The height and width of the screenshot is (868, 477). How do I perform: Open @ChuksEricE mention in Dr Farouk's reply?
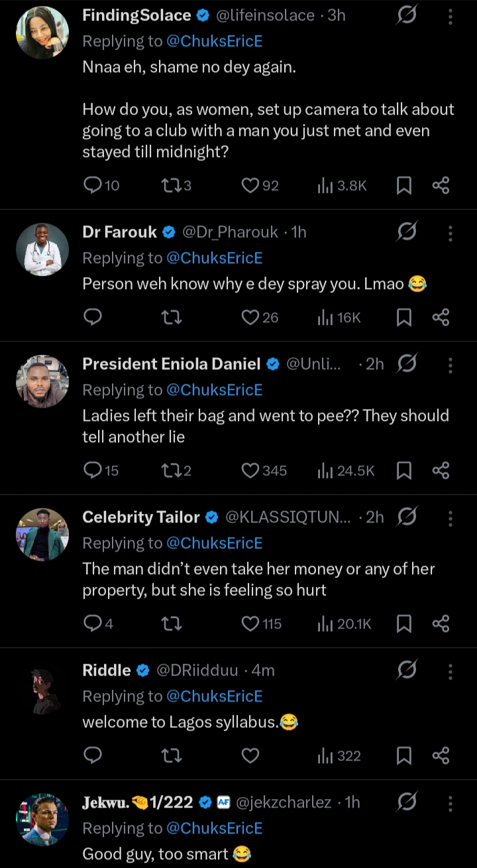(214, 258)
